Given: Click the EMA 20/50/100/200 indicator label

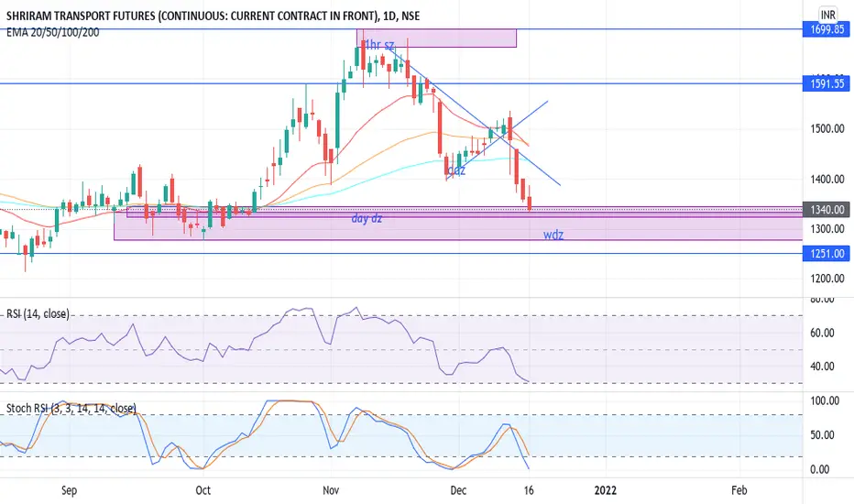Looking at the screenshot, I should tap(53, 33).
